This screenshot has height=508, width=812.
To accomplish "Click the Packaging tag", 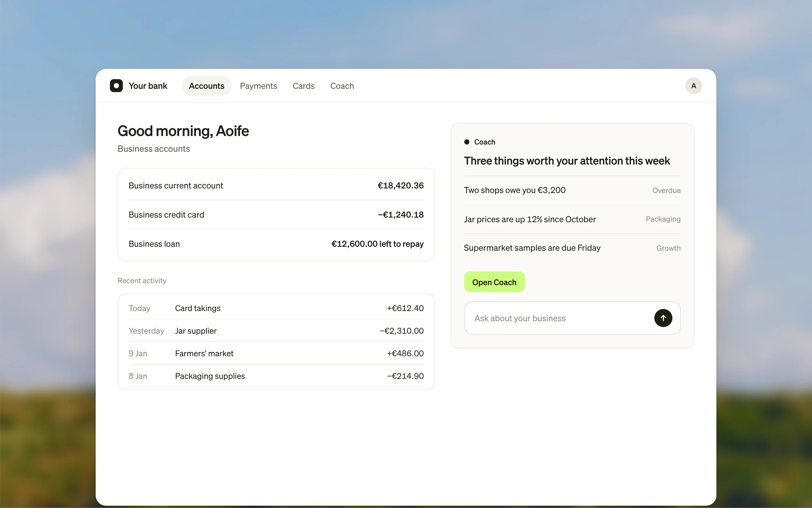I will (663, 219).
